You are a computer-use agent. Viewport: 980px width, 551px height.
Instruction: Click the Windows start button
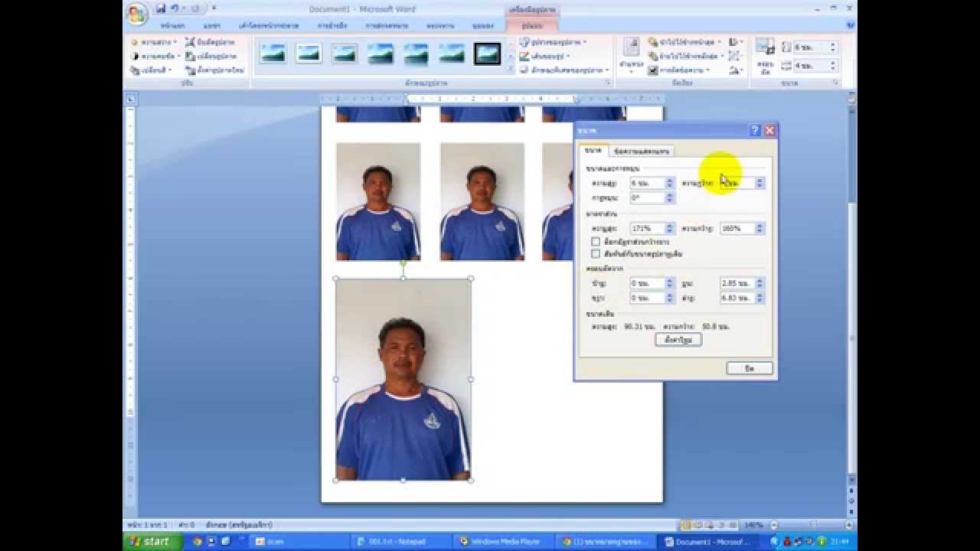(152, 541)
